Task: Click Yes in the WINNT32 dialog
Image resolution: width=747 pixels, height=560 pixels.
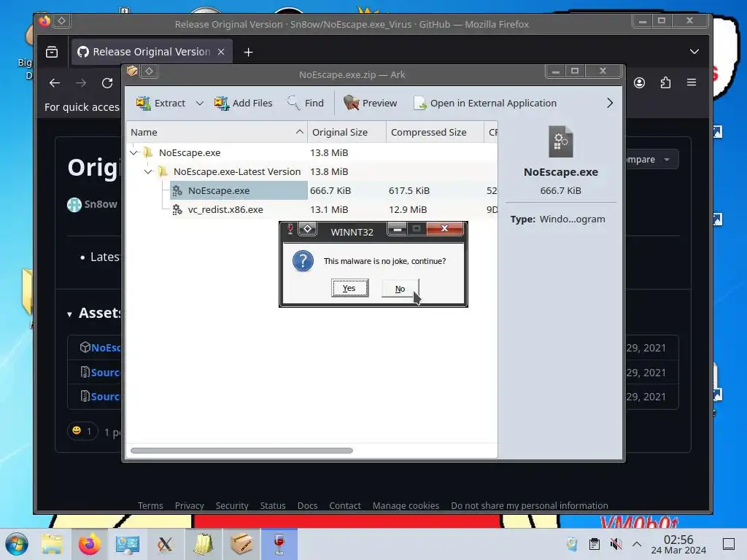Action: 349,288
